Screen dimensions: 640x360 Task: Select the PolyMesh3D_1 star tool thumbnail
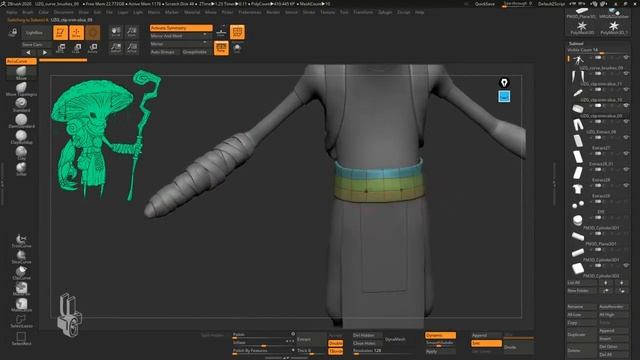613,28
